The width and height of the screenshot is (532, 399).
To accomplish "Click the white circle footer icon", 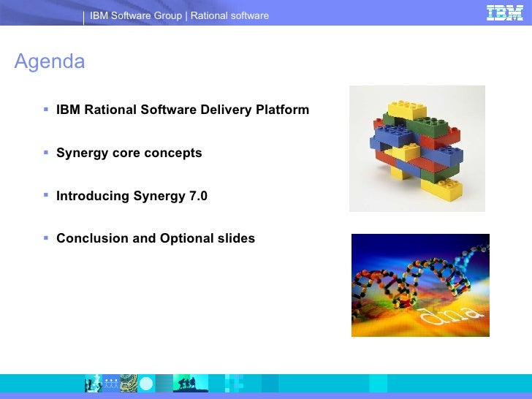I will 146,384.
